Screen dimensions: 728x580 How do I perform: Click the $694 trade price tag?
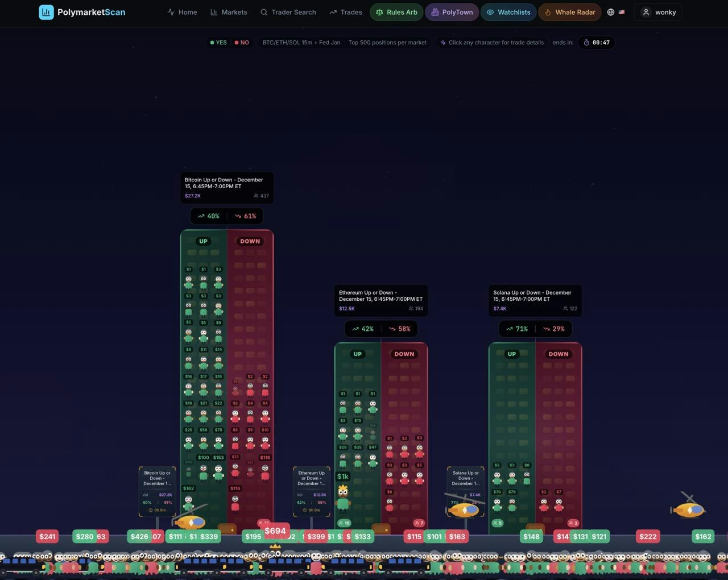[x=275, y=531]
